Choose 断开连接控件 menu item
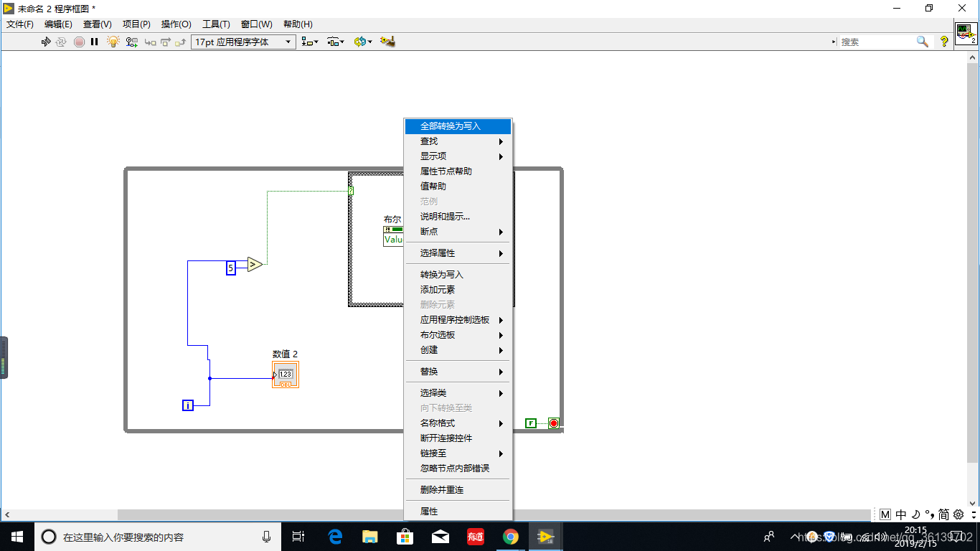This screenshot has height=551, width=980. (x=458, y=438)
